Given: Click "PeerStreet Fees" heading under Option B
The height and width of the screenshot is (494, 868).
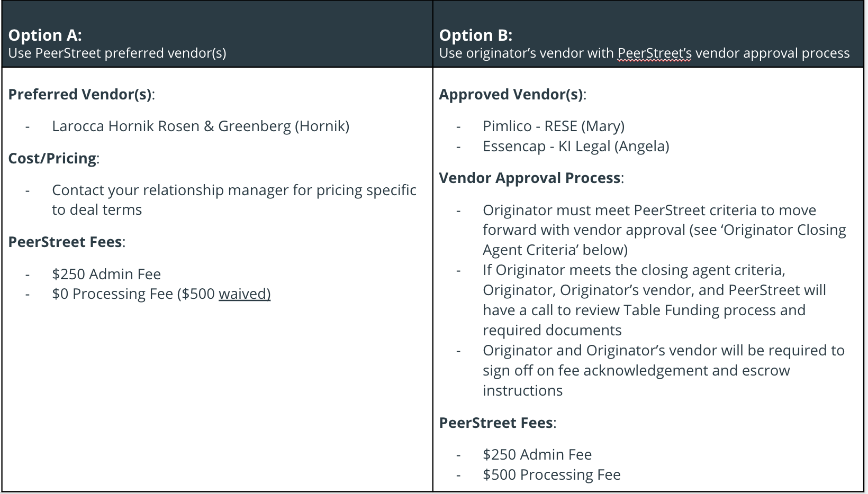Looking at the screenshot, I should coord(496,423).
